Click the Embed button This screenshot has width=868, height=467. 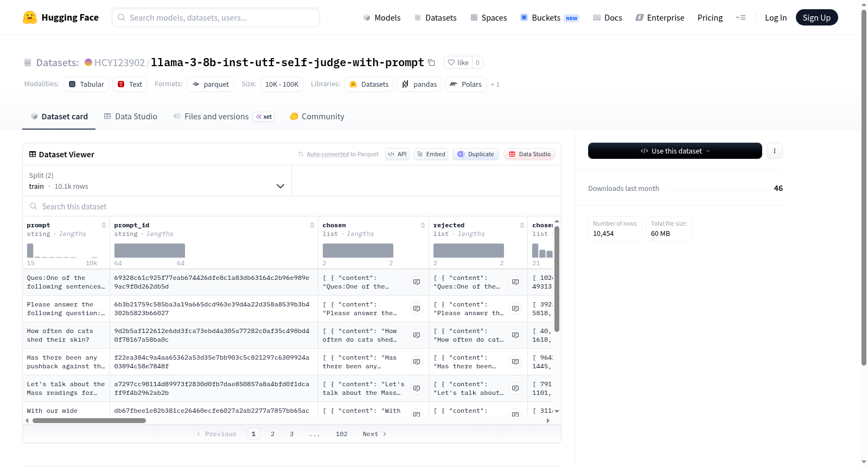[x=431, y=154]
